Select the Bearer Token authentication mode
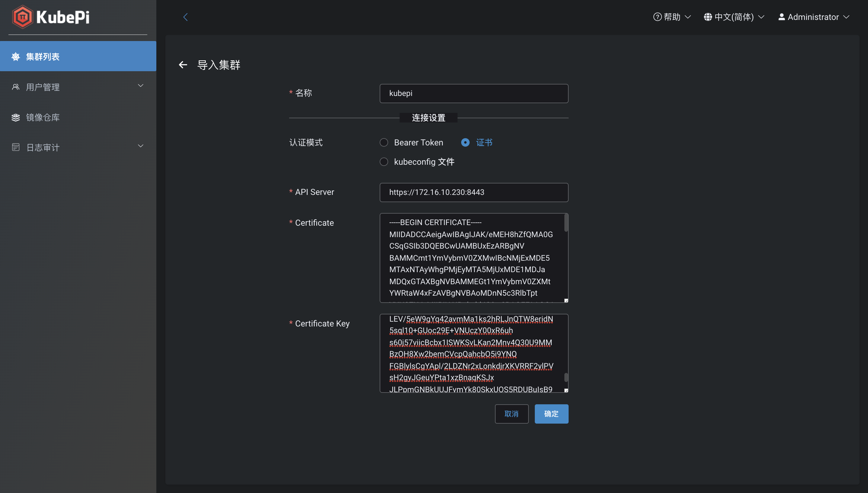This screenshot has height=493, width=868. click(x=384, y=142)
